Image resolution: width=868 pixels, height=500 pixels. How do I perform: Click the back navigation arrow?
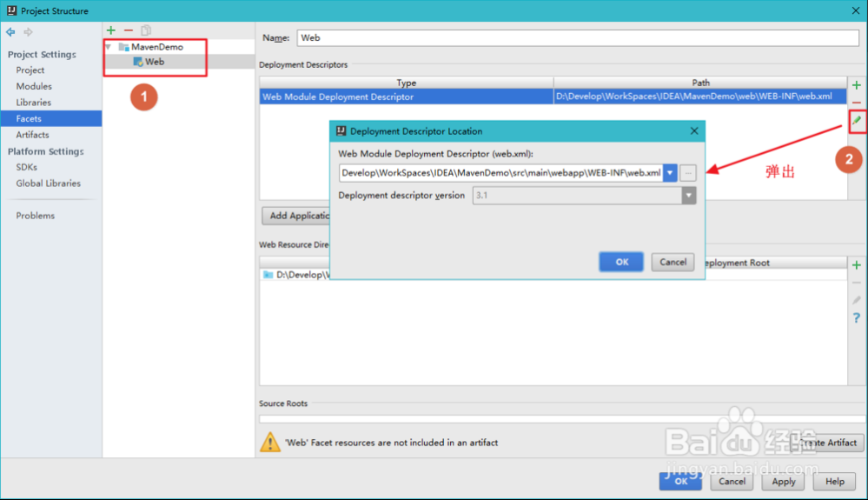pos(10,32)
